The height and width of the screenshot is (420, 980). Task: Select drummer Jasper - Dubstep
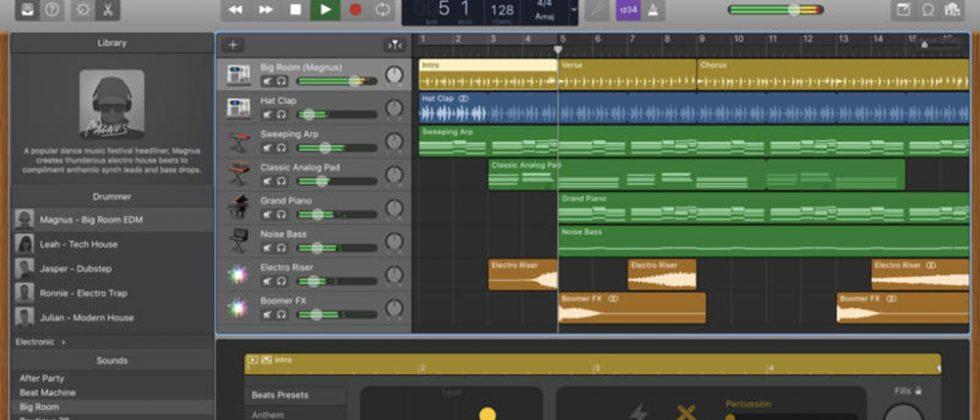pyautogui.click(x=112, y=268)
